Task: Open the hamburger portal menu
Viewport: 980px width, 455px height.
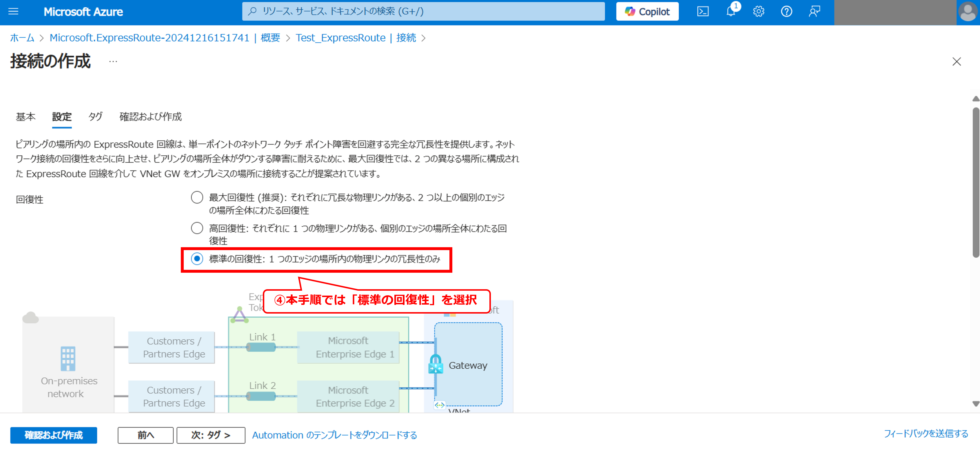Action: pyautogui.click(x=13, y=11)
